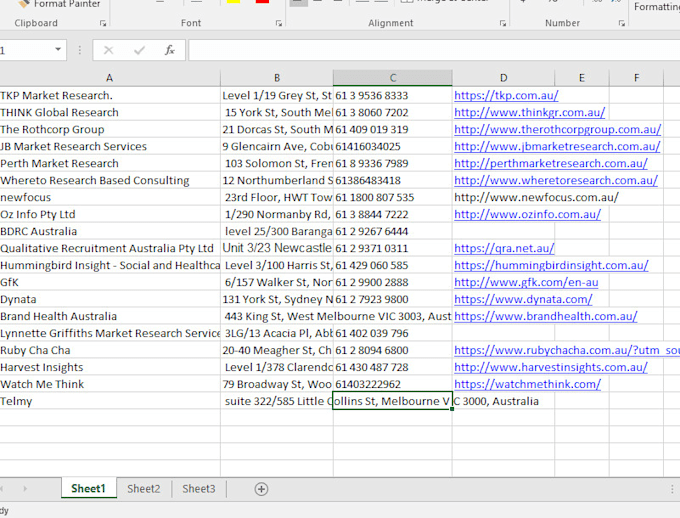Add a new sheet with plus button

point(261,489)
